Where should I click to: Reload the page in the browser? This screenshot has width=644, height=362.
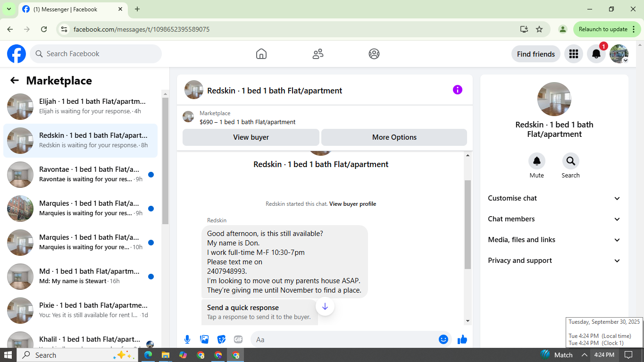tap(44, 29)
